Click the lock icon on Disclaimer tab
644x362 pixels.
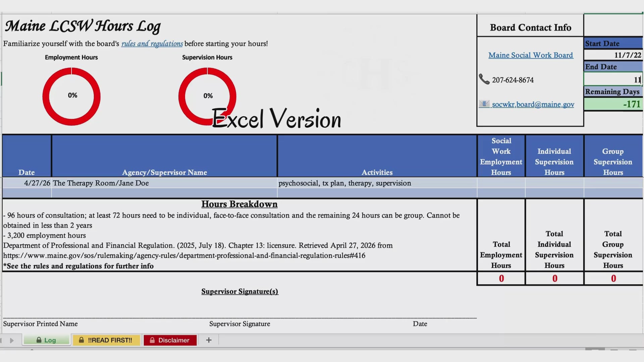(x=152, y=340)
